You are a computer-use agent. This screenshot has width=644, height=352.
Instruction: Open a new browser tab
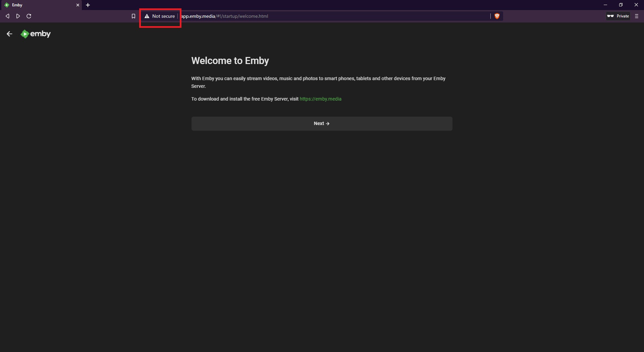click(x=88, y=5)
